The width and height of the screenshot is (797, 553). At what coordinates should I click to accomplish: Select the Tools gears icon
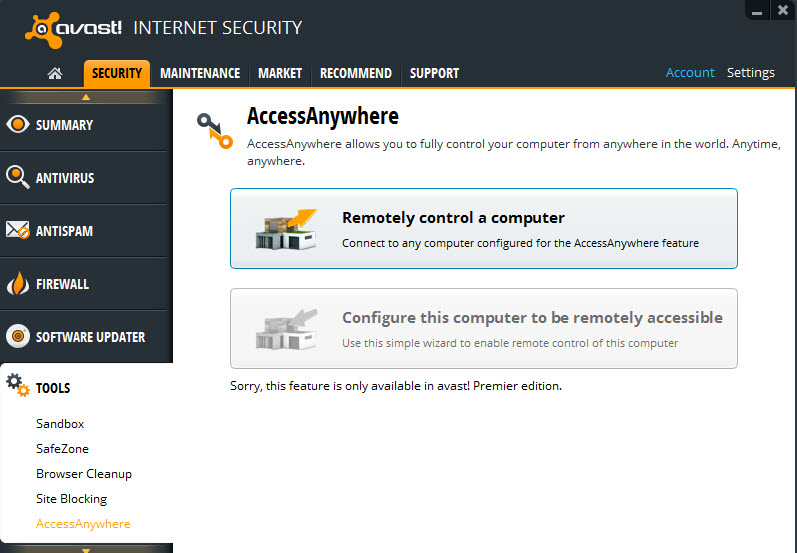18,386
